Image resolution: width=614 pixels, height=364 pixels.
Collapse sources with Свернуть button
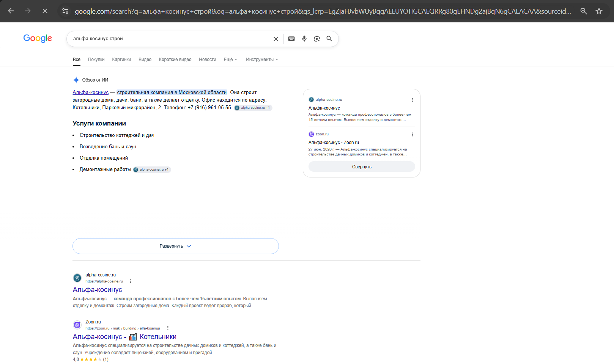[362, 166]
